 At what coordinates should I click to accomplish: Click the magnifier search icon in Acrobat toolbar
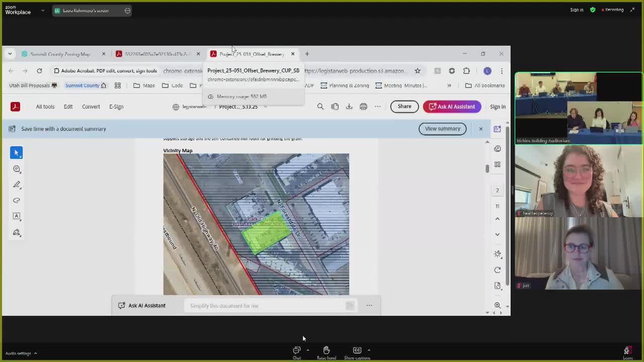point(320,107)
